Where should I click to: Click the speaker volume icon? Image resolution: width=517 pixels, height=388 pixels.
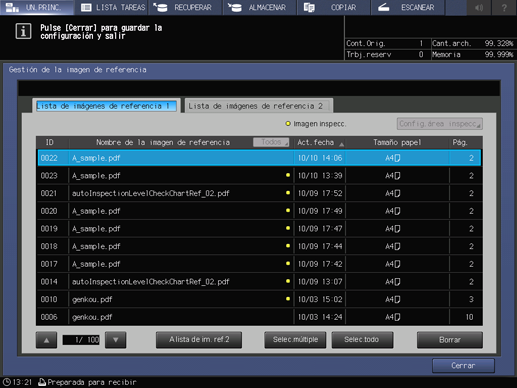[479, 7]
